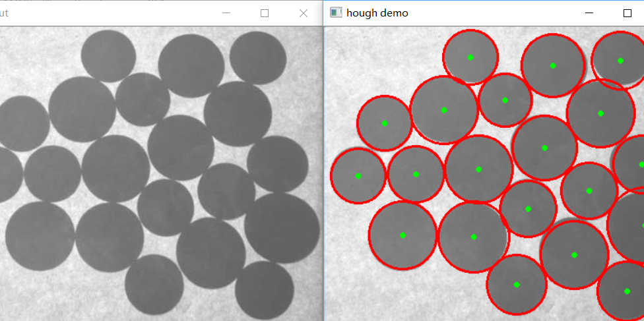Click the "hough demo" title text

tap(377, 13)
